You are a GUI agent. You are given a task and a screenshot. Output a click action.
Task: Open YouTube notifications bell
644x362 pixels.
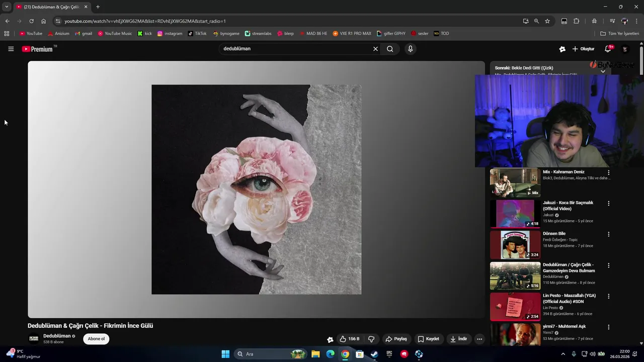click(x=608, y=49)
